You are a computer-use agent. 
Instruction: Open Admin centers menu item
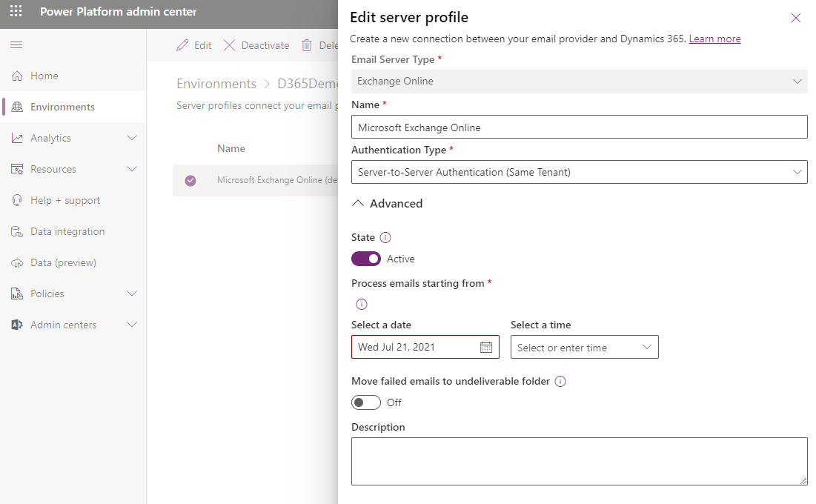click(x=73, y=325)
